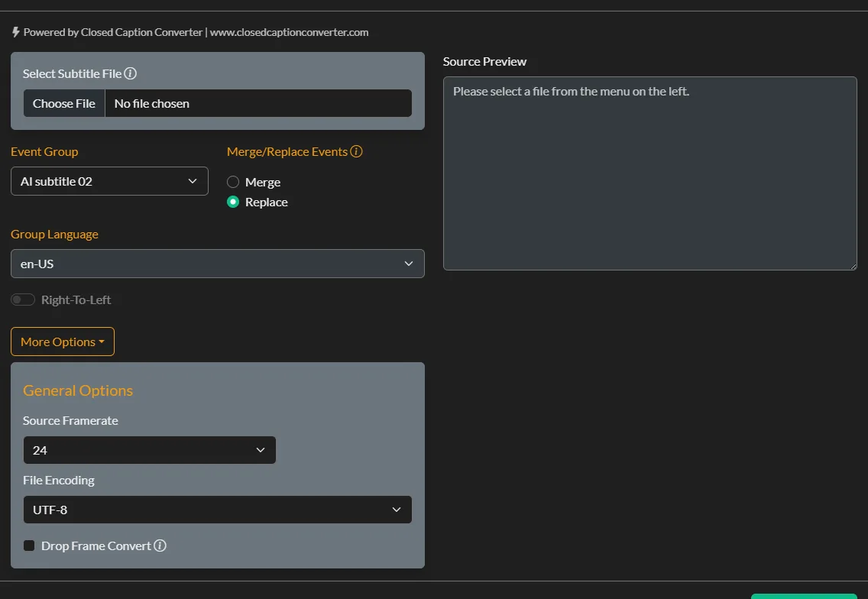Viewport: 868px width, 599px height.
Task: Click the Select Subtitle File info icon
Action: click(130, 73)
